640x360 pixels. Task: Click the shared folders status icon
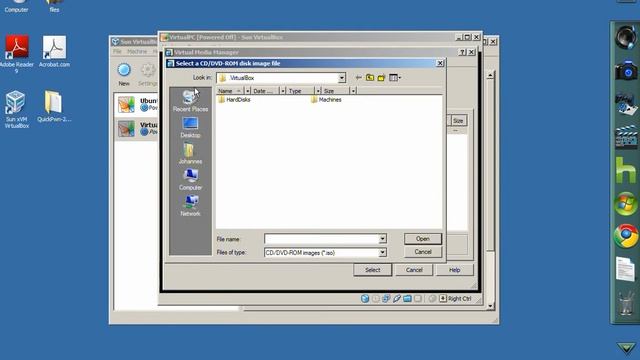[407, 299]
